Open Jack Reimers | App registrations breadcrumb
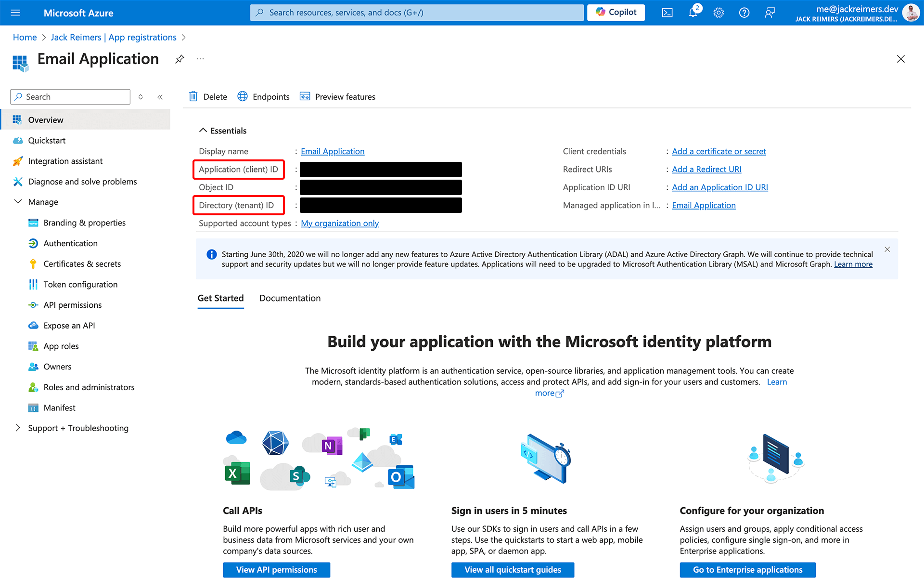 (114, 38)
